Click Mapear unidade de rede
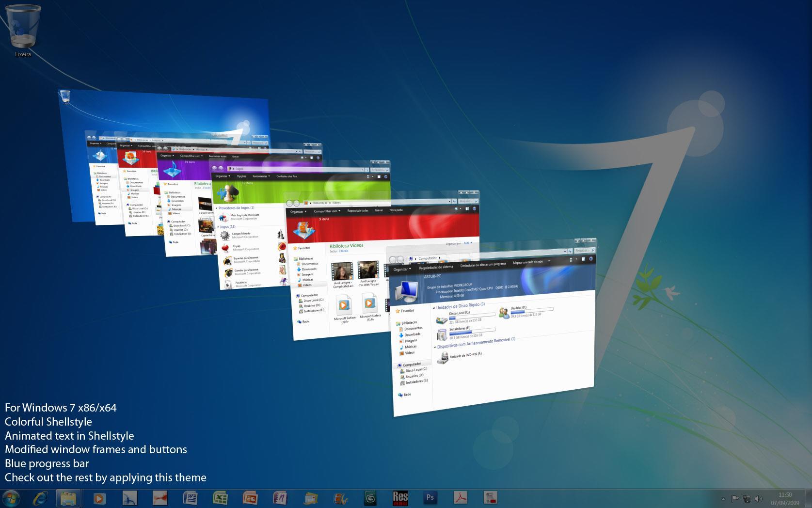This screenshot has height=508, width=812. [x=528, y=262]
